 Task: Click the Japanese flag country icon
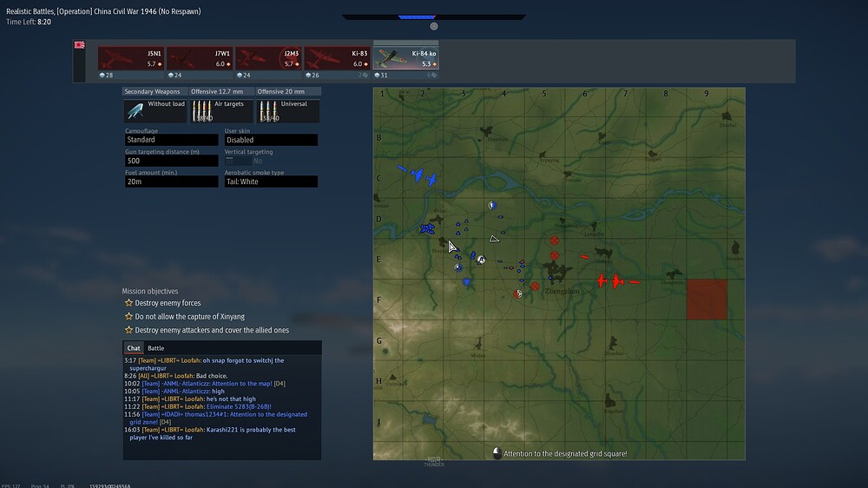(80, 45)
